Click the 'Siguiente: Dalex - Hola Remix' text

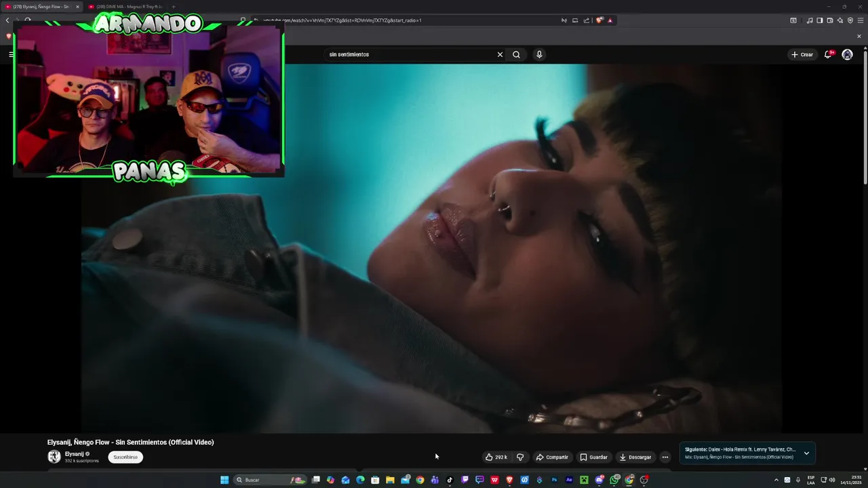click(740, 449)
